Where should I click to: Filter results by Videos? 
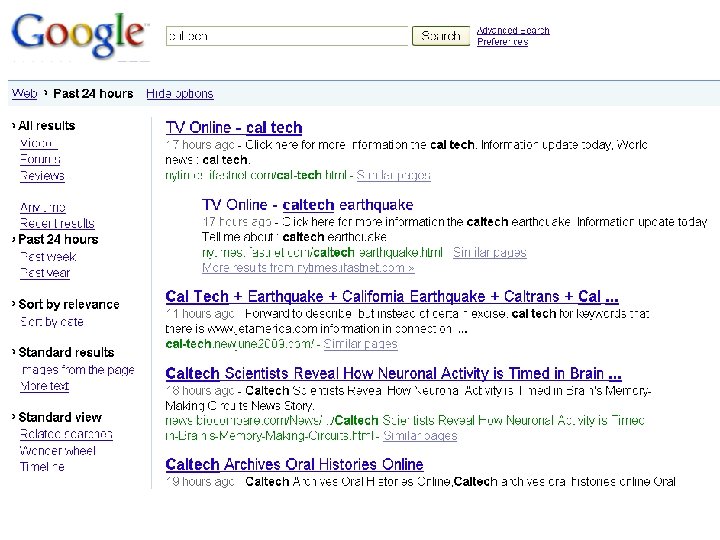click(39, 143)
